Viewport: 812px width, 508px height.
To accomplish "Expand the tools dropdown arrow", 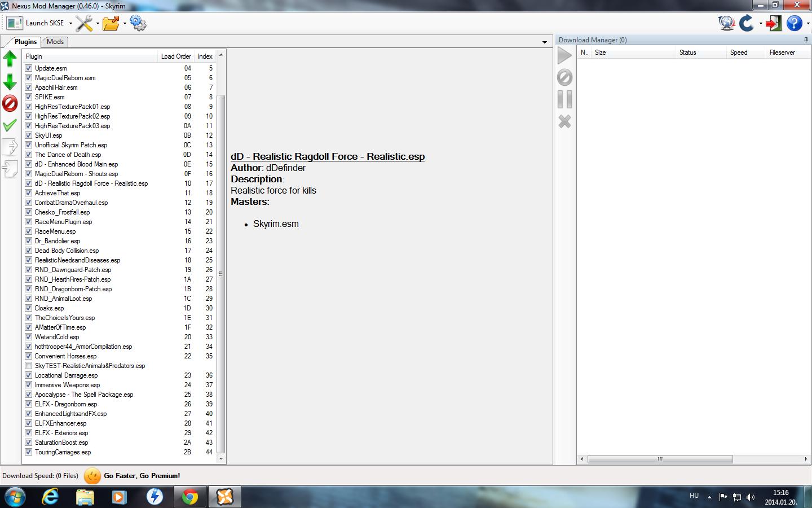I will pyautogui.click(x=98, y=24).
